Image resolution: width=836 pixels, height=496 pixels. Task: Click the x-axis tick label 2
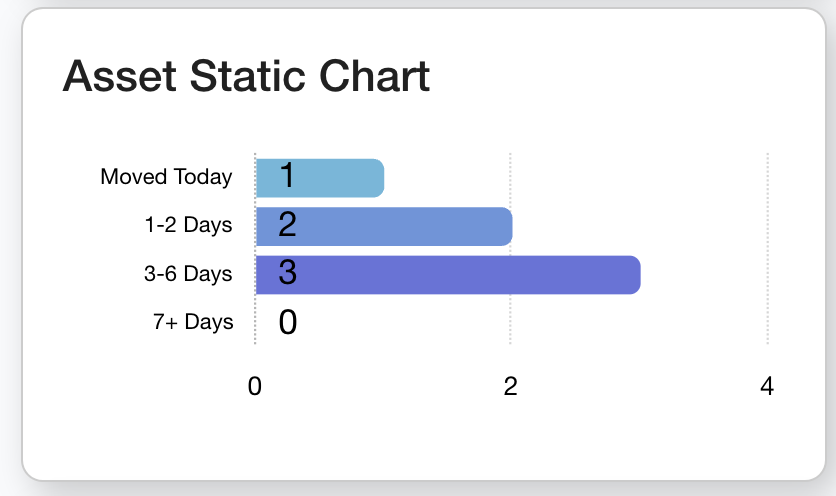(x=511, y=387)
